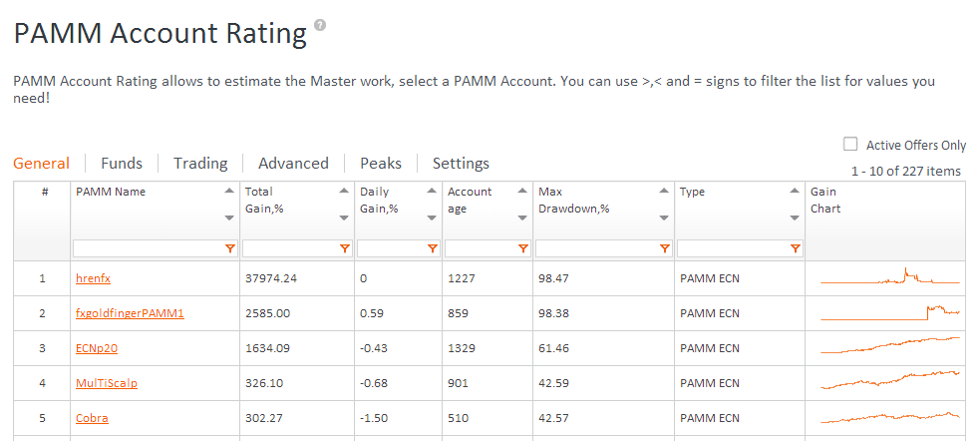This screenshot has width=980, height=441.
Task: Click the help question mark icon
Action: coord(320,25)
